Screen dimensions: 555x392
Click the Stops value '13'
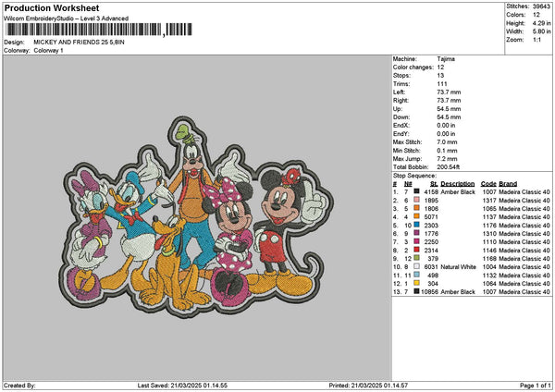440,76
